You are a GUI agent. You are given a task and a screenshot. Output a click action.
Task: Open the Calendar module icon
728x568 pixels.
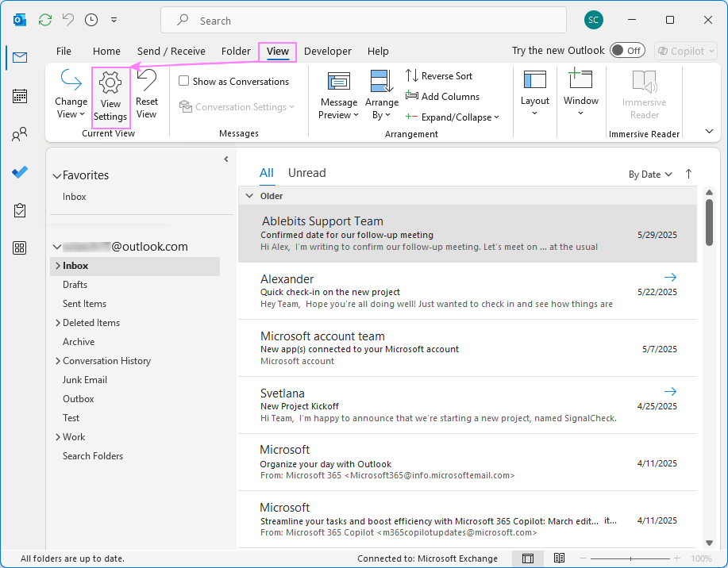coord(20,96)
